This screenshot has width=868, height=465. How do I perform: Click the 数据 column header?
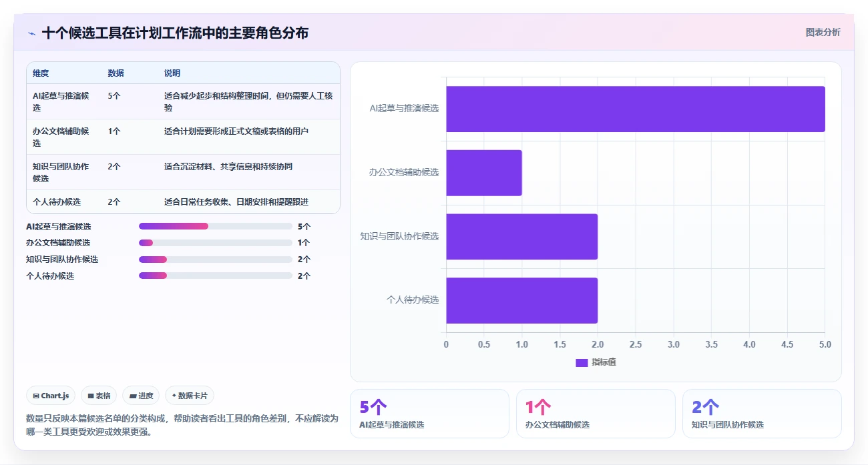[116, 73]
